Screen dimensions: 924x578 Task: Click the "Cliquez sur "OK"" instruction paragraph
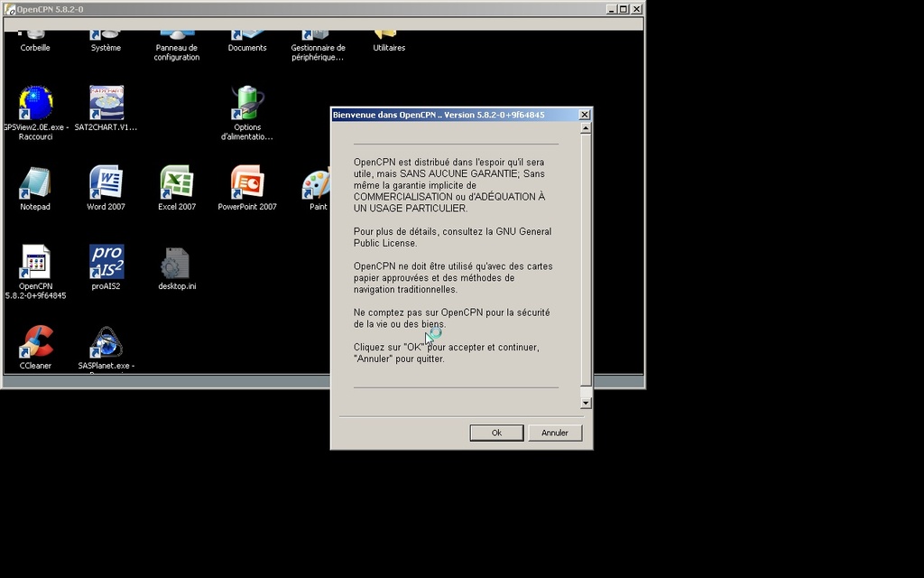(x=446, y=353)
